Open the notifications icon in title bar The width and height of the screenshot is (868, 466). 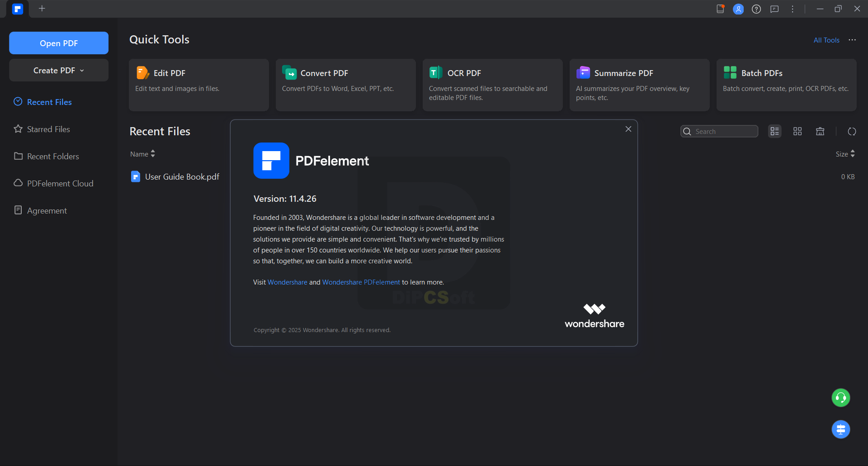pos(721,9)
